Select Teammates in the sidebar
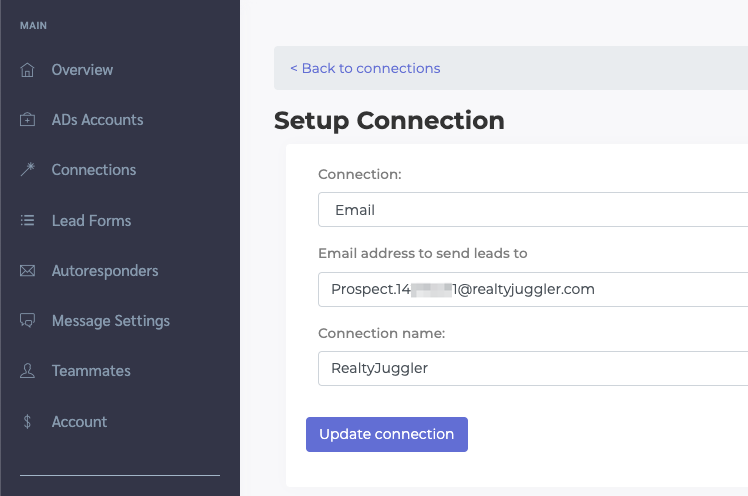The height and width of the screenshot is (496, 748). (x=91, y=371)
